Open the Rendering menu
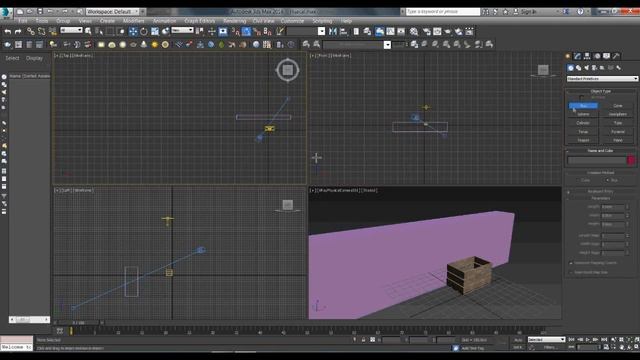The height and width of the screenshot is (360, 640). (235, 21)
